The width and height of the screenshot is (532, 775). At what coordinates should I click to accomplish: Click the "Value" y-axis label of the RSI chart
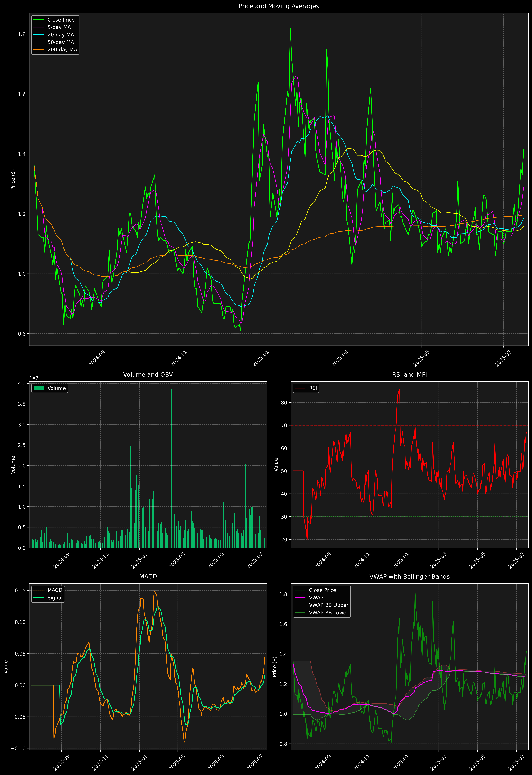(x=276, y=464)
